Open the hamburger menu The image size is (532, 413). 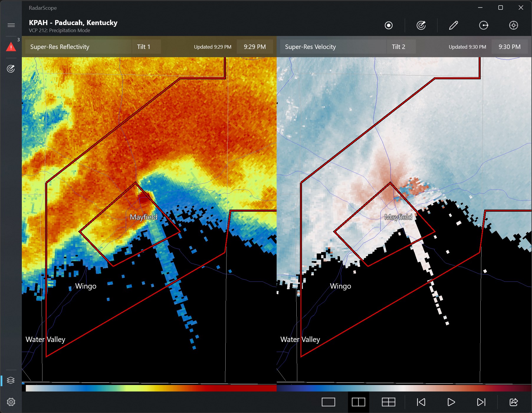[x=11, y=25]
